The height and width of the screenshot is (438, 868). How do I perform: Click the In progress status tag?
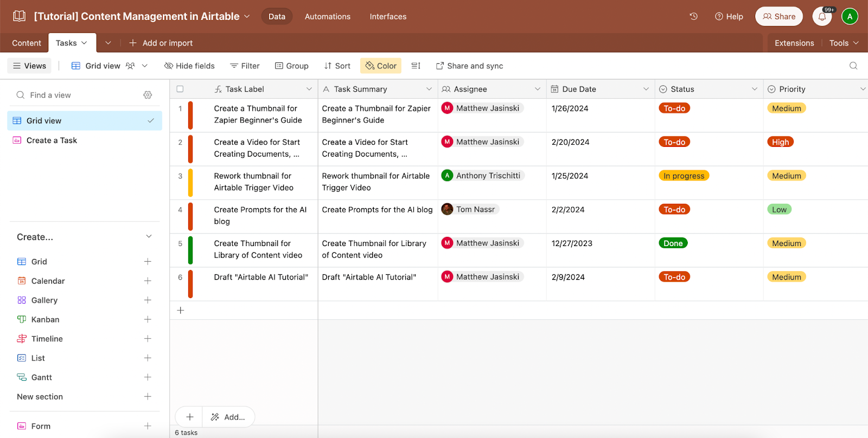(x=684, y=176)
